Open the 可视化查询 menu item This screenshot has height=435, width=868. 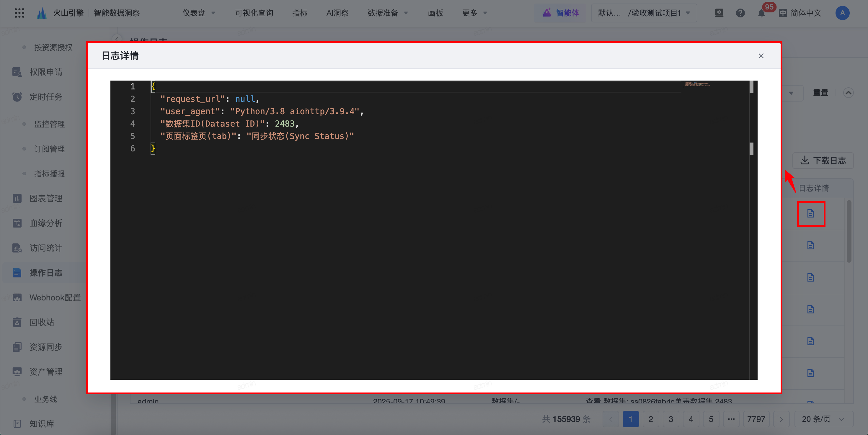pos(254,13)
